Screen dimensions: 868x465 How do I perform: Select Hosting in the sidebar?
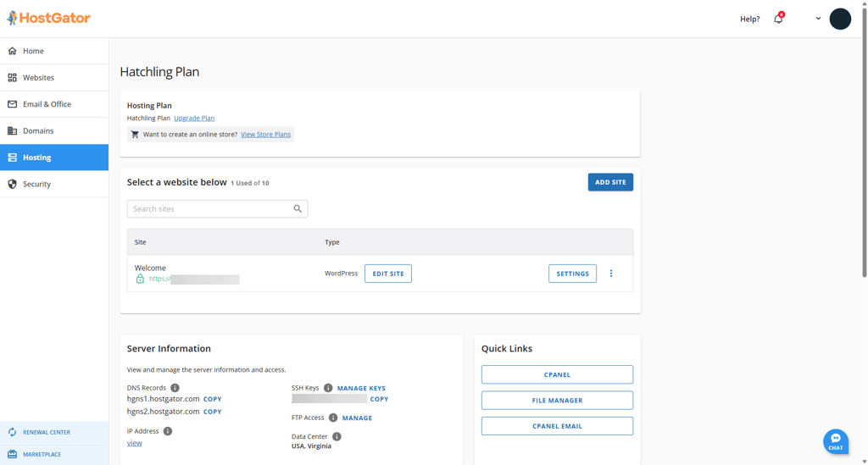click(54, 158)
